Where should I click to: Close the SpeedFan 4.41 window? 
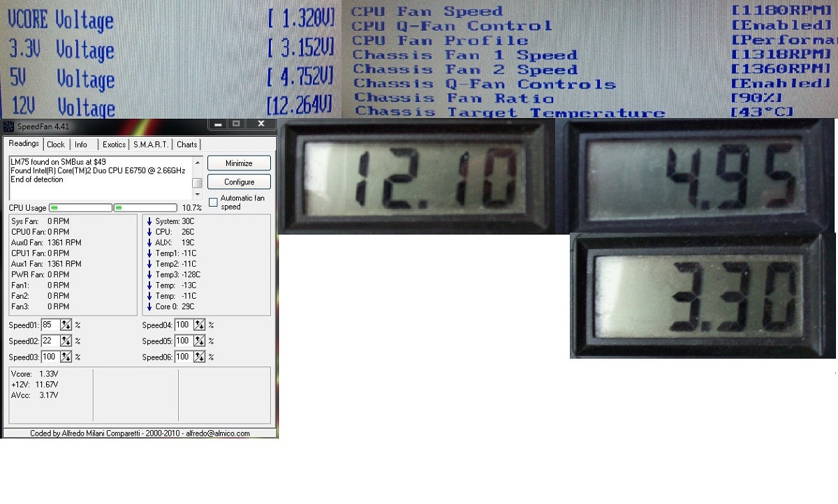click(x=260, y=124)
